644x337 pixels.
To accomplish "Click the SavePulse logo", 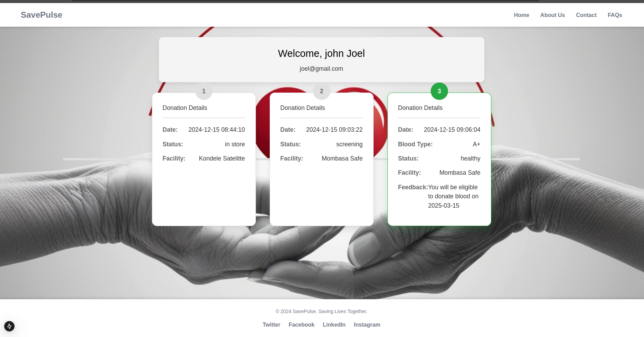I will click(x=42, y=15).
